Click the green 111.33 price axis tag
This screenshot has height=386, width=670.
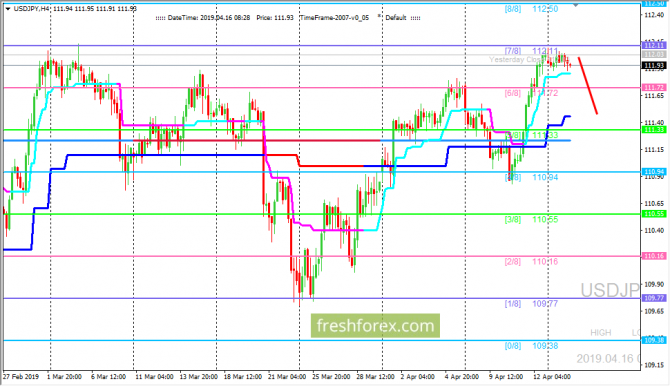[654, 130]
